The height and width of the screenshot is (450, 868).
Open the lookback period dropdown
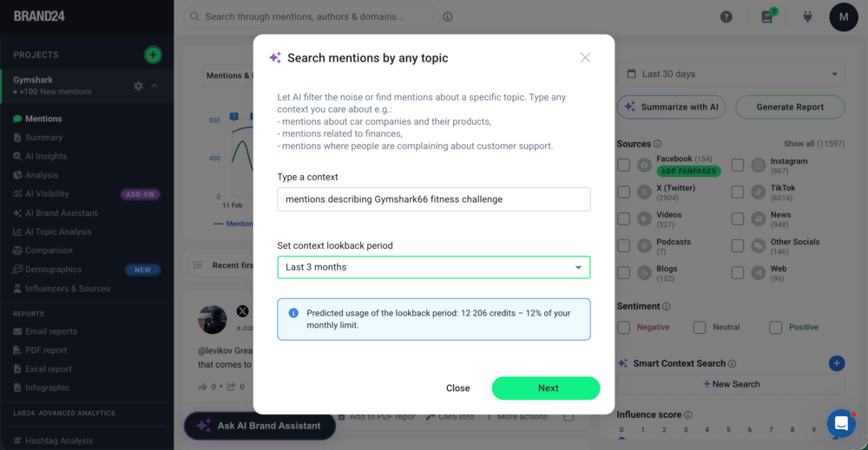point(433,267)
